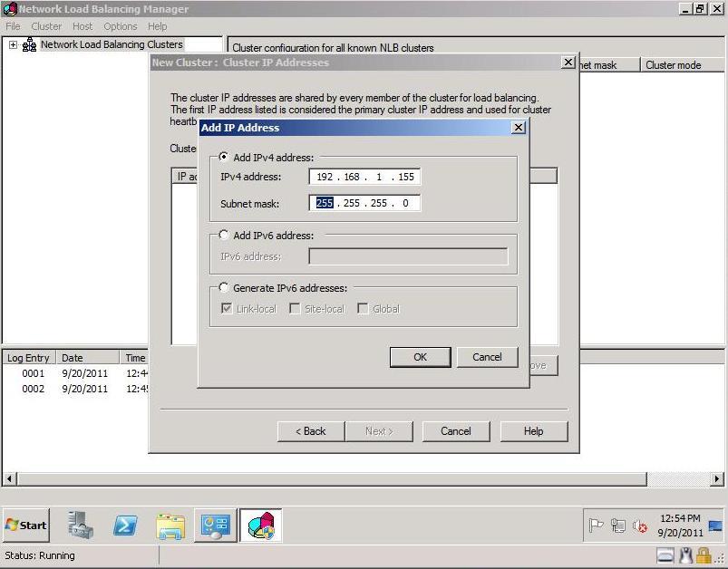
Task: Click the Network Load Balancing Manager taskbar icon
Action: coord(261,525)
